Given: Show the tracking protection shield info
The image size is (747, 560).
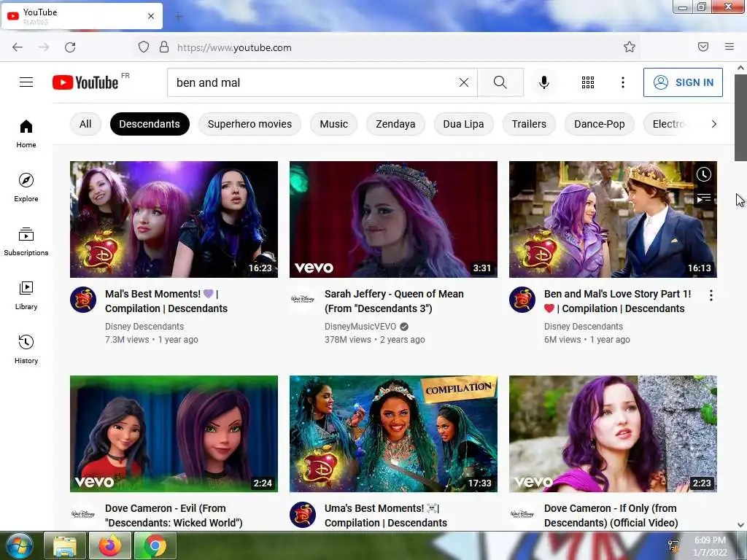Looking at the screenshot, I should [x=144, y=47].
